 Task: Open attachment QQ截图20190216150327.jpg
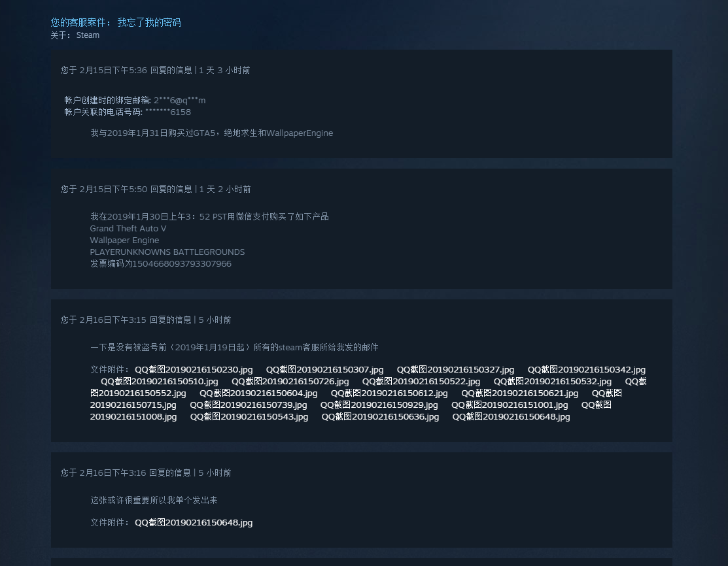point(455,369)
